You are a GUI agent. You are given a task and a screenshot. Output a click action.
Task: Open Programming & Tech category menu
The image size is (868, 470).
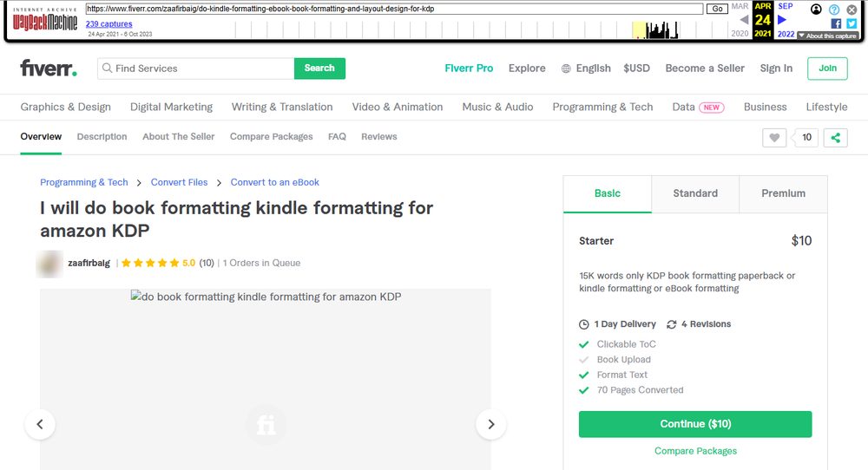tap(603, 107)
